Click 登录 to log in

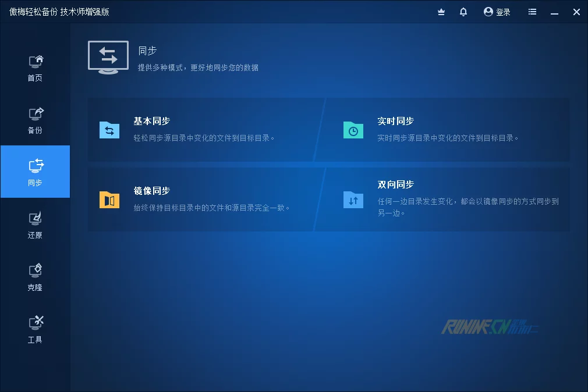coord(497,12)
